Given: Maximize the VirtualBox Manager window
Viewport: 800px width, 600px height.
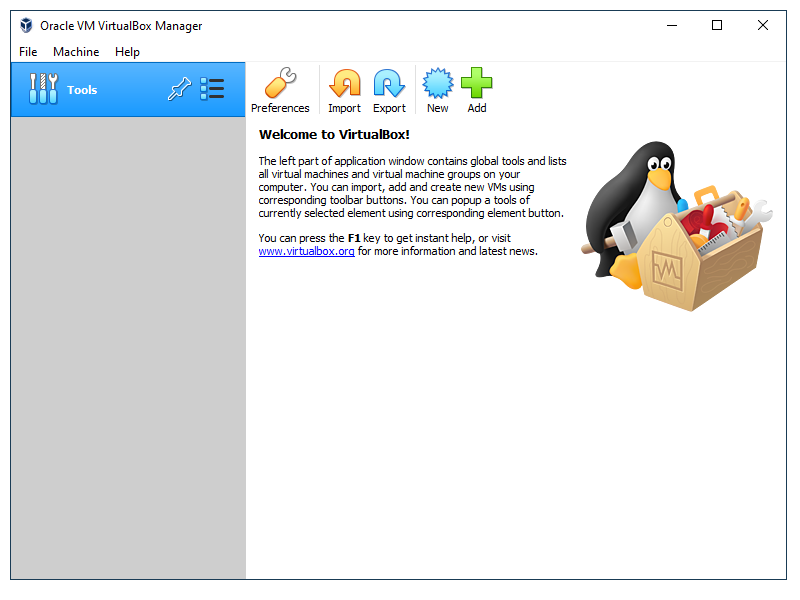Looking at the screenshot, I should pos(717,26).
